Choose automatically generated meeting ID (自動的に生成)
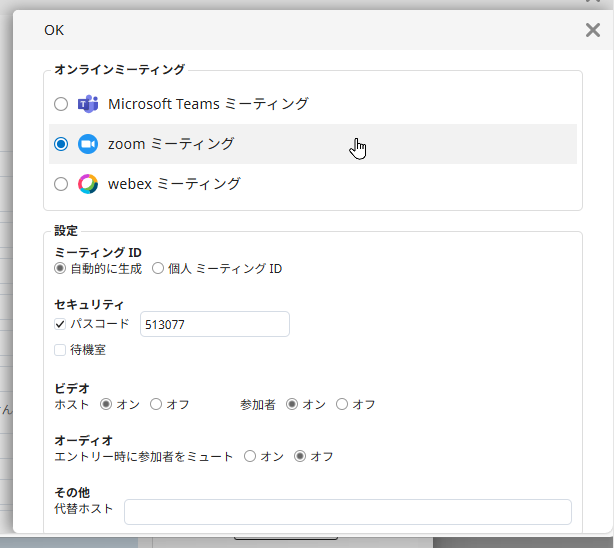 [x=60, y=269]
